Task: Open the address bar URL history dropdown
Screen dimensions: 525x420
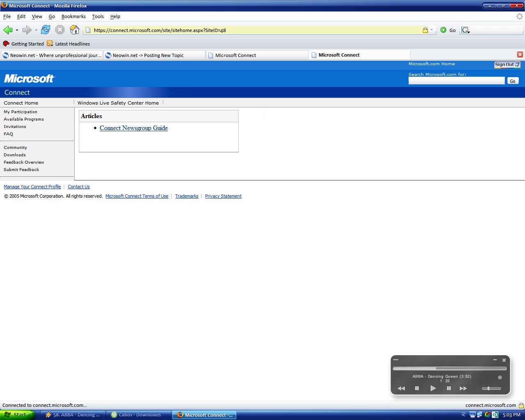Action: point(431,30)
